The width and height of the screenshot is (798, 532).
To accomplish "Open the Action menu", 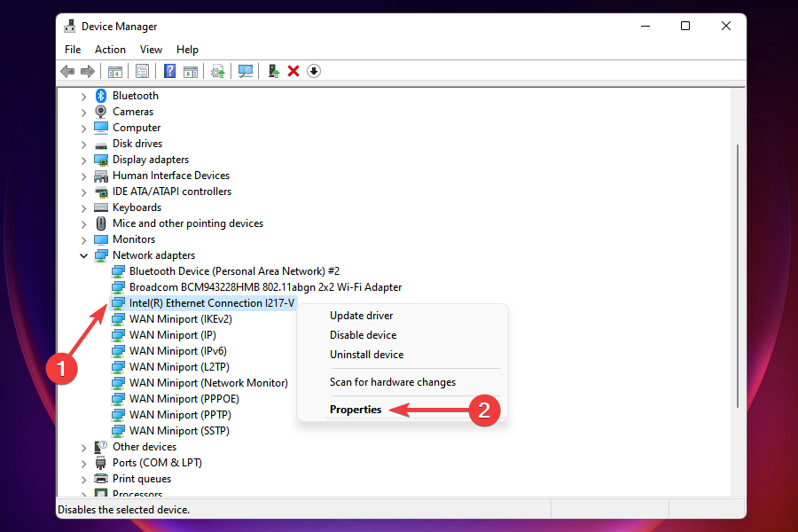I will [x=110, y=50].
